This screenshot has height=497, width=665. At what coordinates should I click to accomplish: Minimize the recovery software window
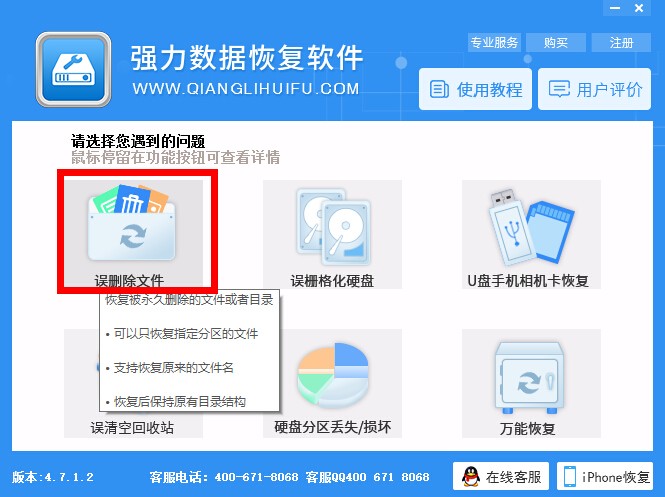(615, 8)
